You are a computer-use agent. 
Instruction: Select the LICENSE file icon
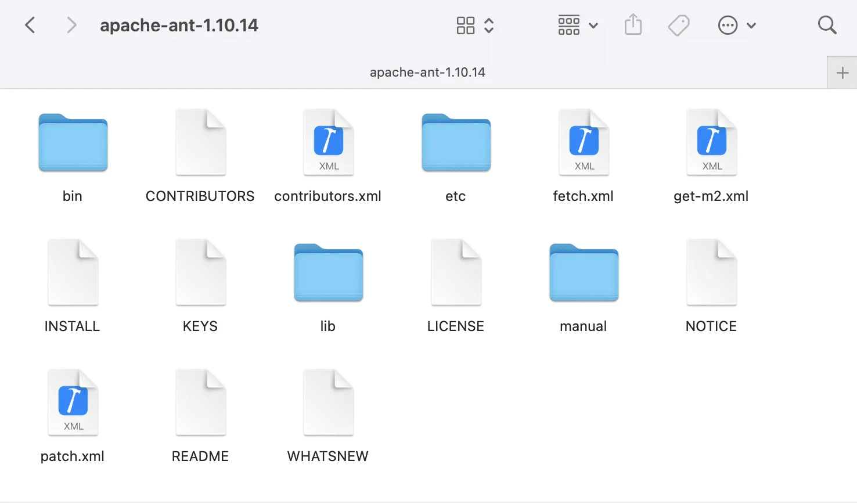pyautogui.click(x=456, y=272)
